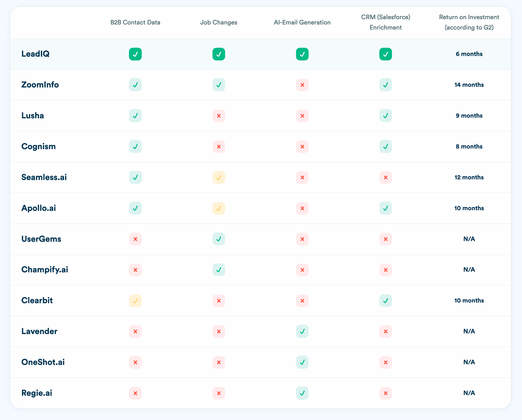Select Seamless.ai's yellow partial checkmark for Job Changes
Image resolution: width=522 pixels, height=420 pixels.
tap(219, 177)
